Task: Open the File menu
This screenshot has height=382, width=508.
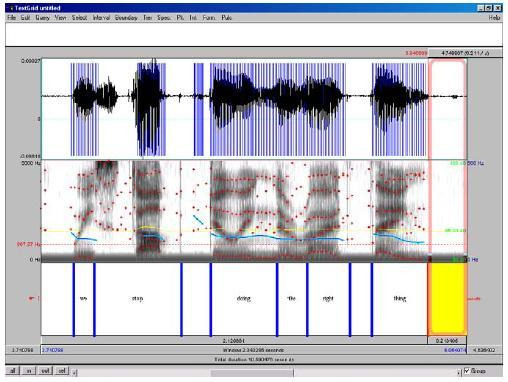Action: [x=12, y=18]
